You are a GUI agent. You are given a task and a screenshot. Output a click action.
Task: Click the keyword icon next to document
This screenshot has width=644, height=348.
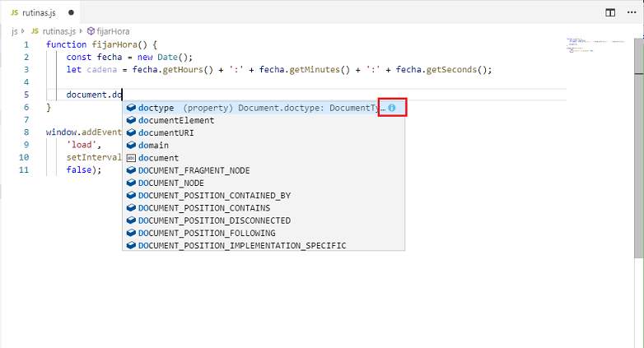point(131,158)
